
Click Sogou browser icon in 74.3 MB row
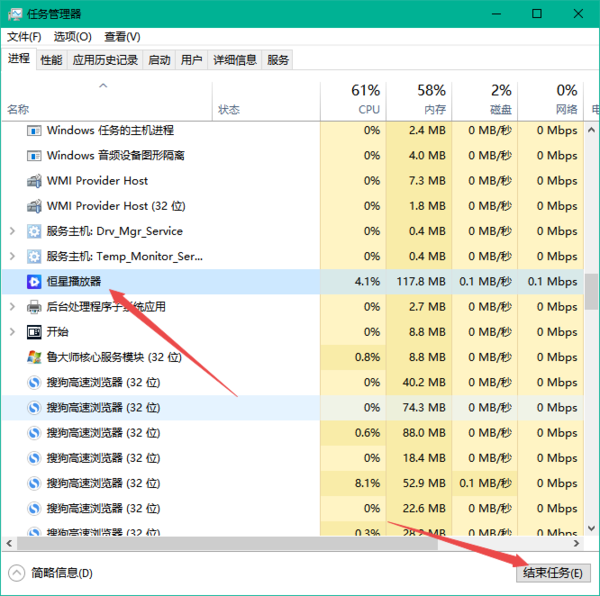(x=34, y=408)
